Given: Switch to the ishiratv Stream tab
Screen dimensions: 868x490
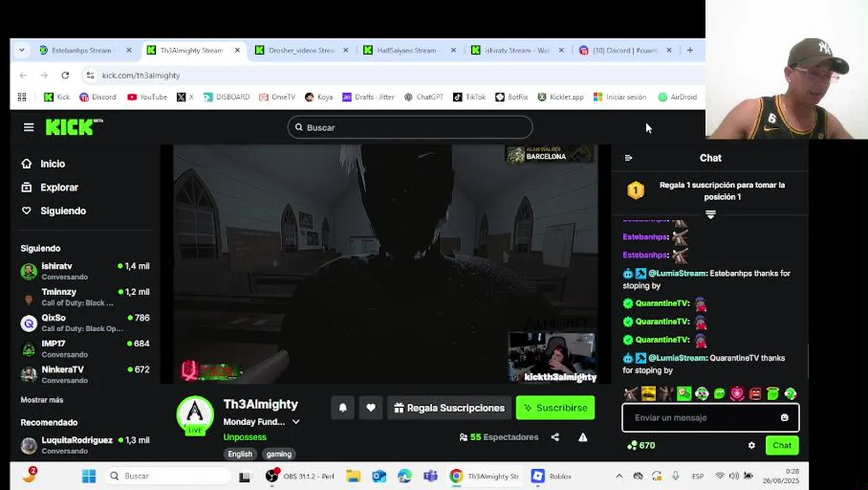Looking at the screenshot, I should tap(516, 50).
